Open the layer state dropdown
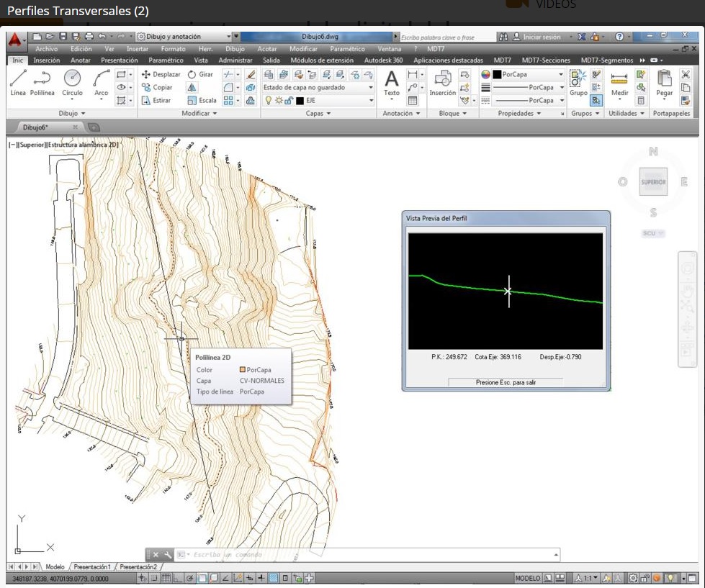This screenshot has height=588, width=705. point(318,87)
